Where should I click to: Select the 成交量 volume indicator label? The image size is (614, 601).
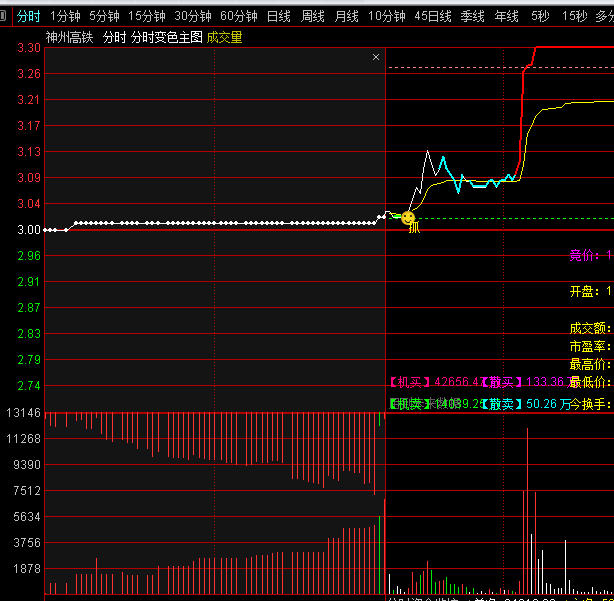[224, 37]
